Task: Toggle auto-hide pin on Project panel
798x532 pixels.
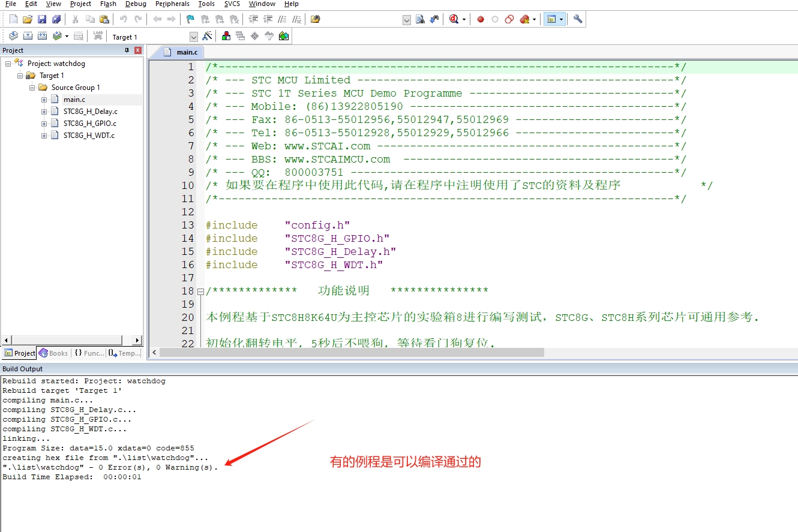Action: pos(127,50)
